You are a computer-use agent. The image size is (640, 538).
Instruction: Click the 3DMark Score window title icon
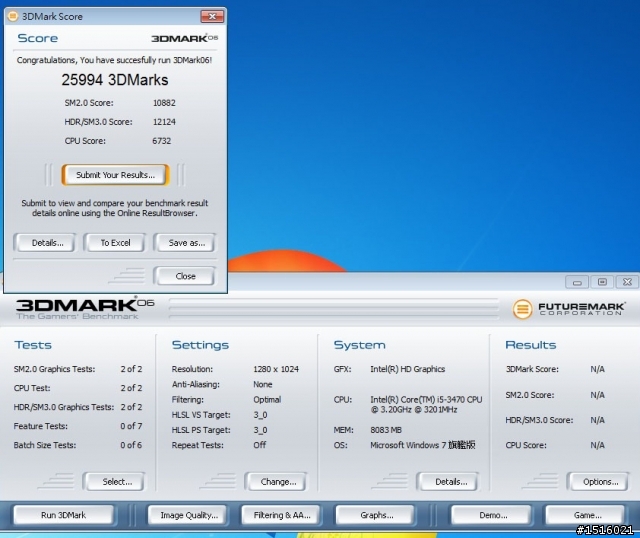point(13,16)
